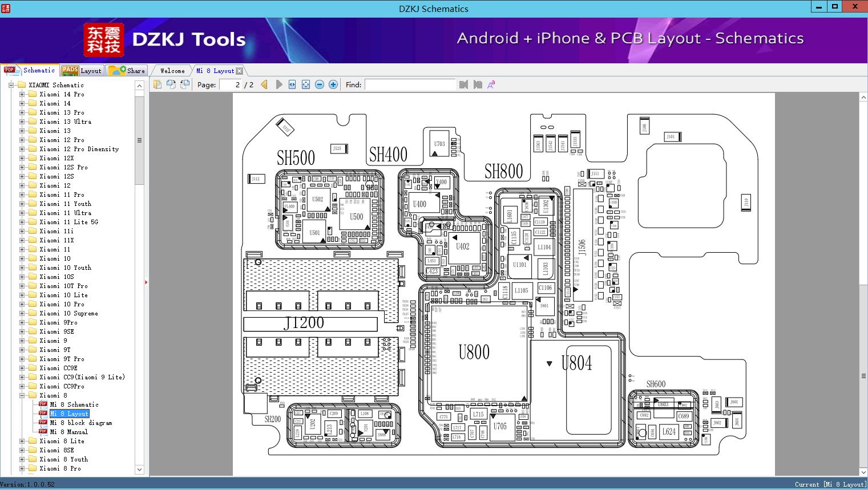Select the Mi 8 Layout document tab
This screenshot has width=868, height=490.
(215, 71)
